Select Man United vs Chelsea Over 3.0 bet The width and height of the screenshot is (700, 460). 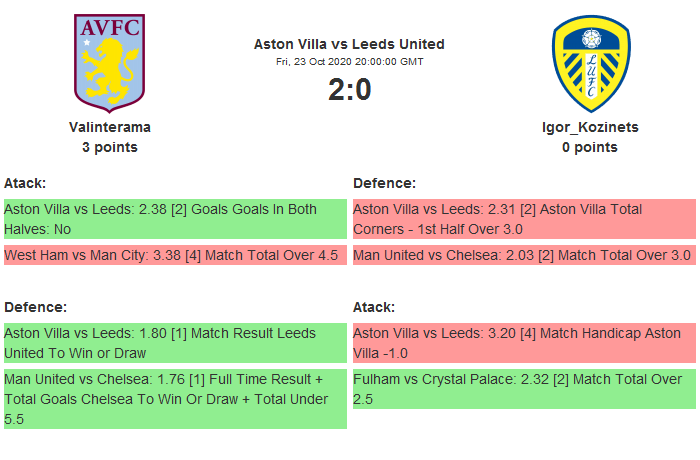coord(523,255)
